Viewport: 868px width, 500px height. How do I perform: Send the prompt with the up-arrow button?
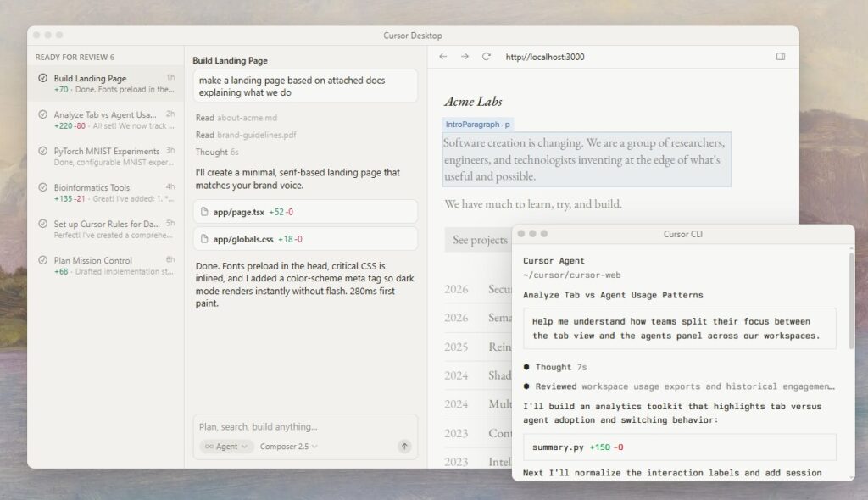[x=404, y=447]
